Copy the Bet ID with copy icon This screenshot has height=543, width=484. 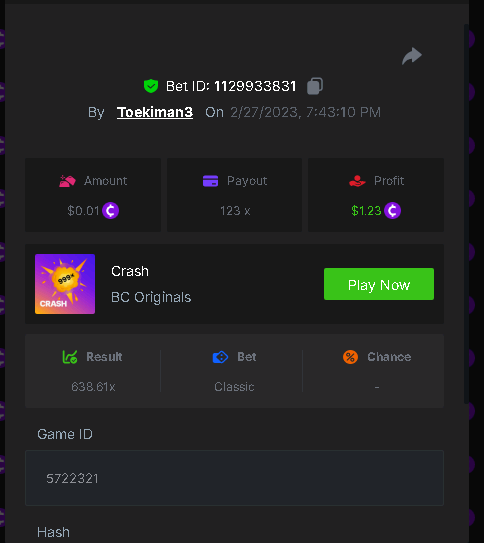click(x=315, y=86)
